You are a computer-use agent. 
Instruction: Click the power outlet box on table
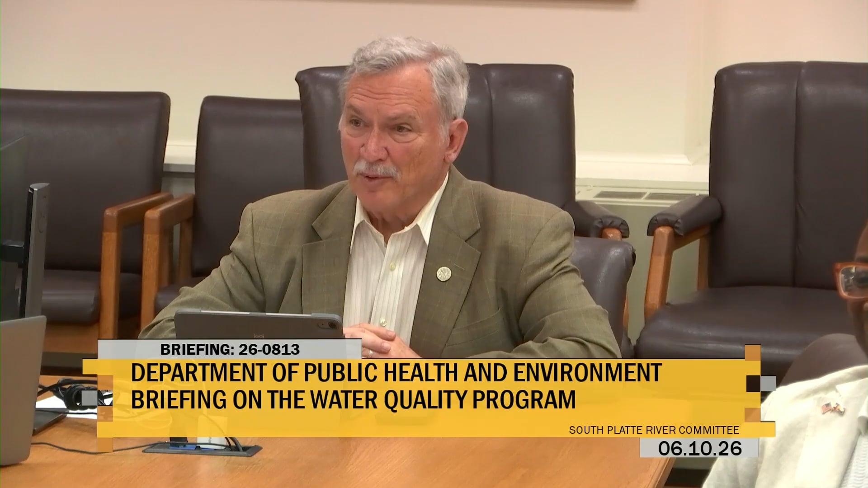(202, 448)
